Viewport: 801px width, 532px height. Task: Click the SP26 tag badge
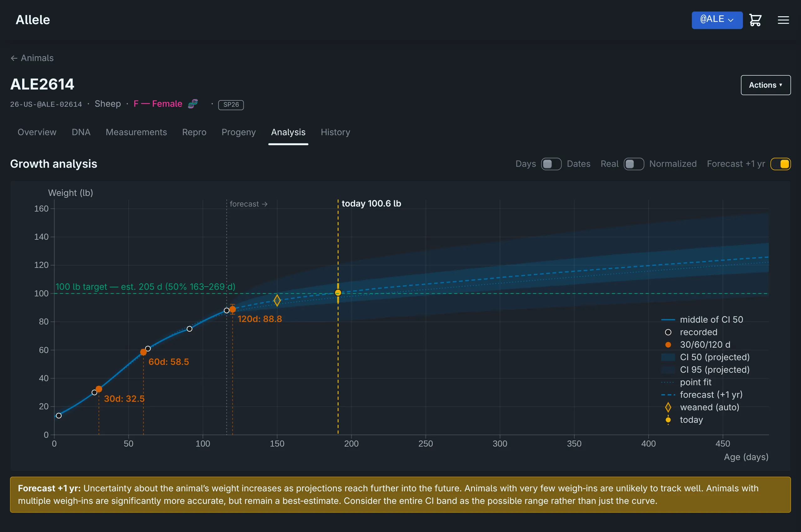(x=231, y=105)
